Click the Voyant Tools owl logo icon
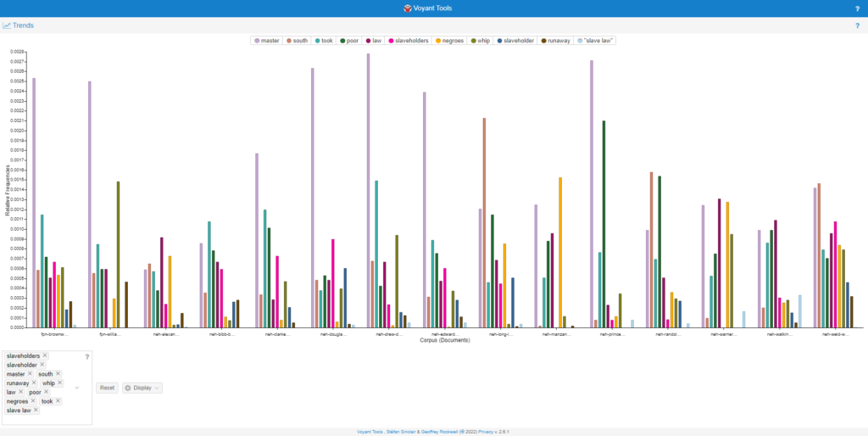This screenshot has width=868, height=436. click(x=408, y=8)
